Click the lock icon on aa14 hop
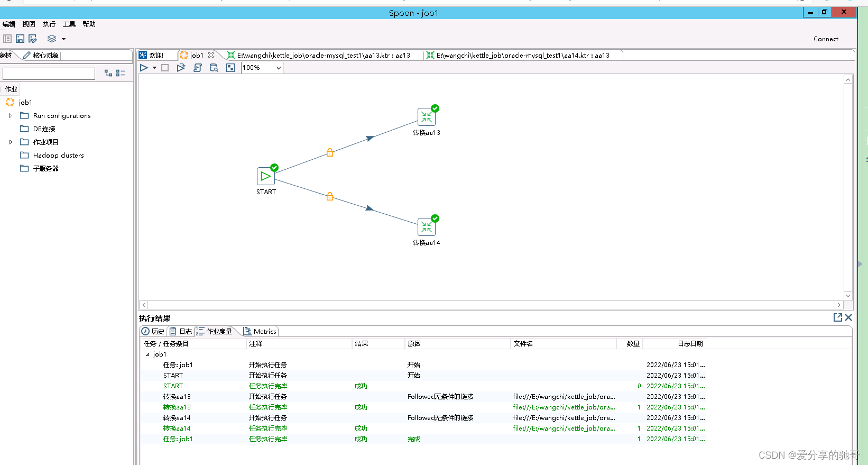 [330, 197]
